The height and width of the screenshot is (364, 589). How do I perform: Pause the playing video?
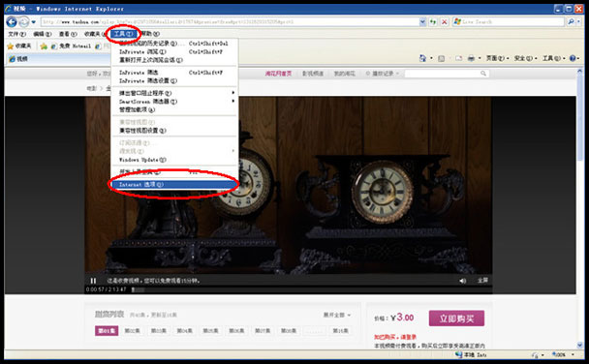(93, 281)
